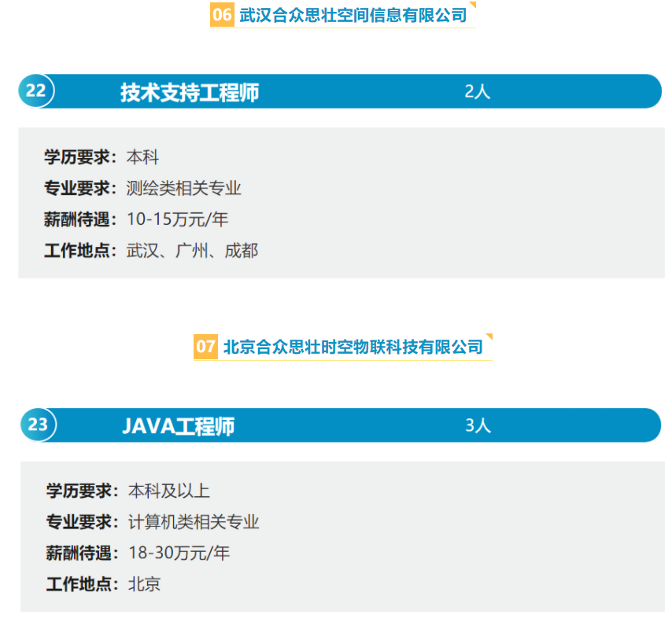The height and width of the screenshot is (618, 672).
Task: Click the yellow corner triangle beside 北京合众思壮 heading
Action: pos(489,337)
